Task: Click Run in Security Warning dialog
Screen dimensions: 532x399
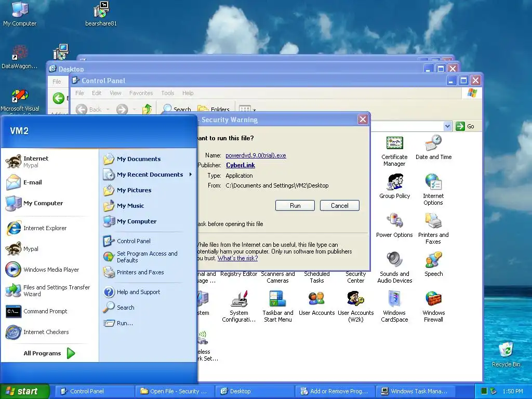Action: 295,206
